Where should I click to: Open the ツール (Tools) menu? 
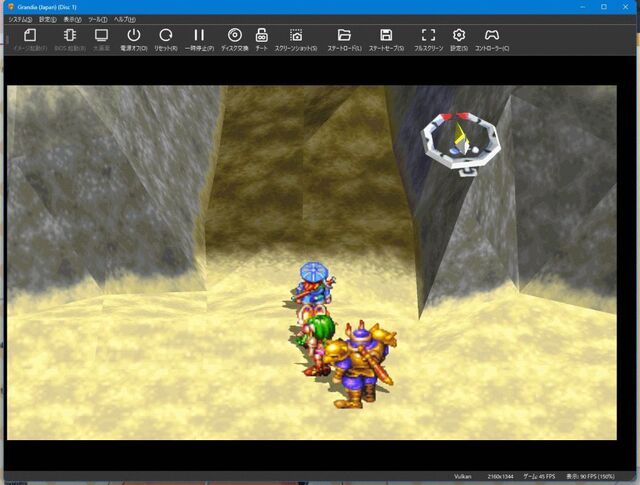point(98,20)
